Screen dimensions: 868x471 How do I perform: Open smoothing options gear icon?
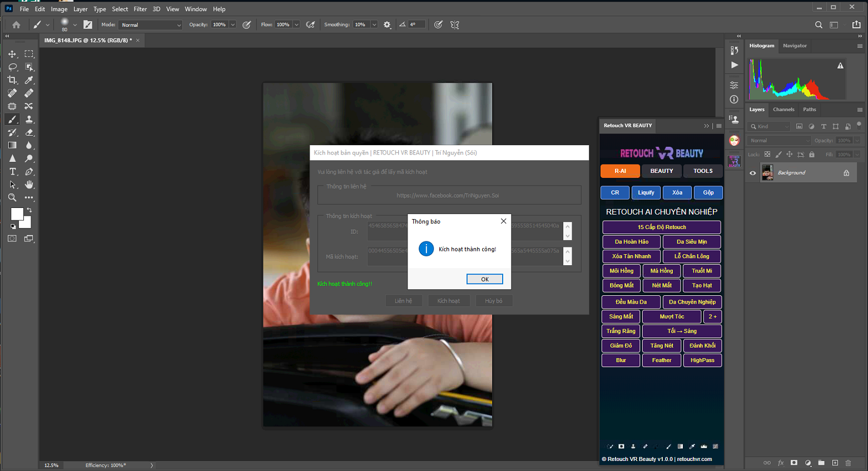387,24
